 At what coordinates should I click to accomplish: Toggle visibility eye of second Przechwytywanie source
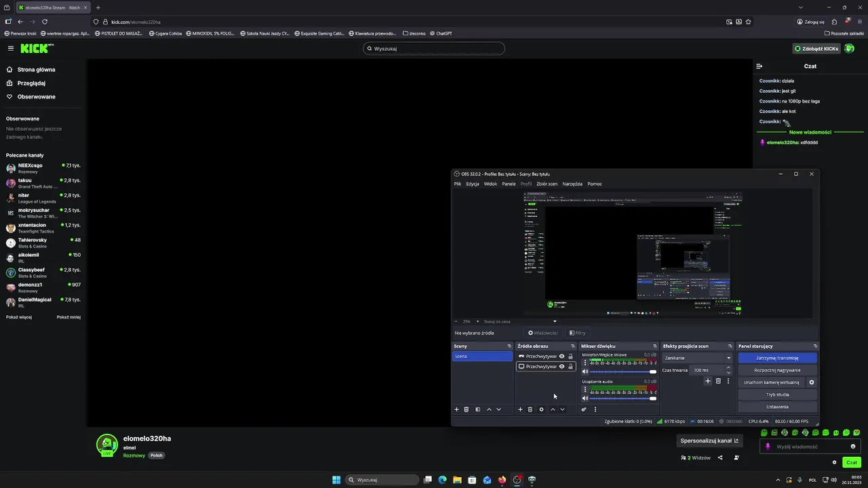pos(561,367)
